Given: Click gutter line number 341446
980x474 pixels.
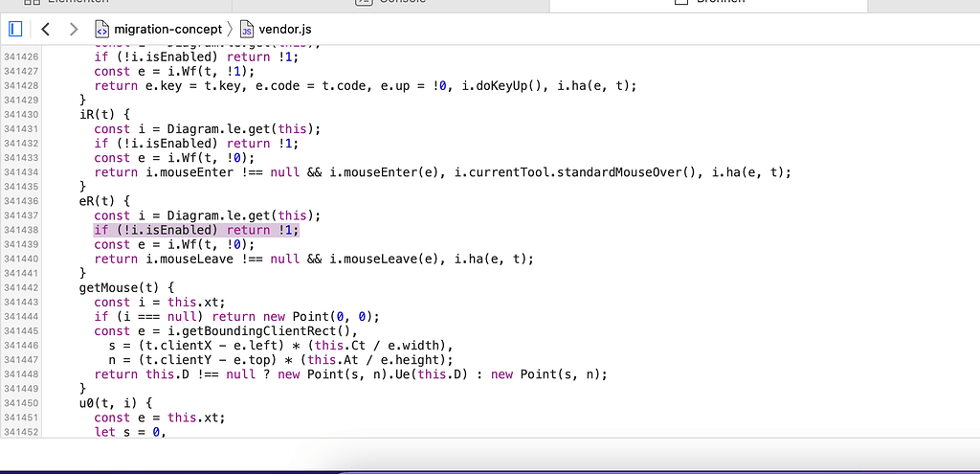Looking at the screenshot, I should click(x=21, y=345).
